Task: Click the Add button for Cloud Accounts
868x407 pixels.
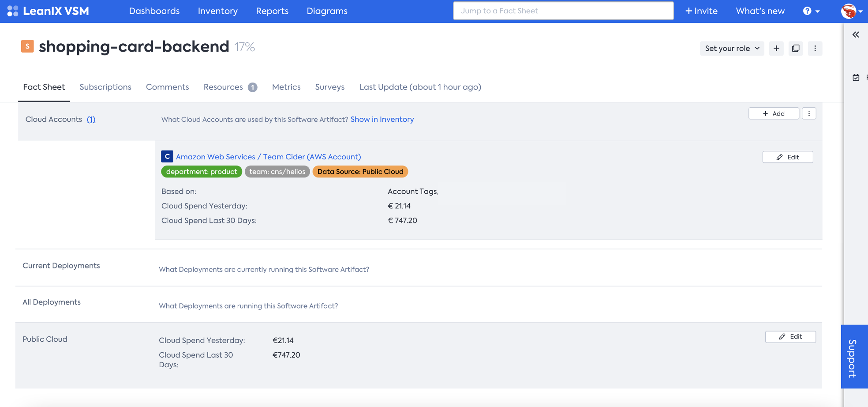Action: click(x=774, y=113)
